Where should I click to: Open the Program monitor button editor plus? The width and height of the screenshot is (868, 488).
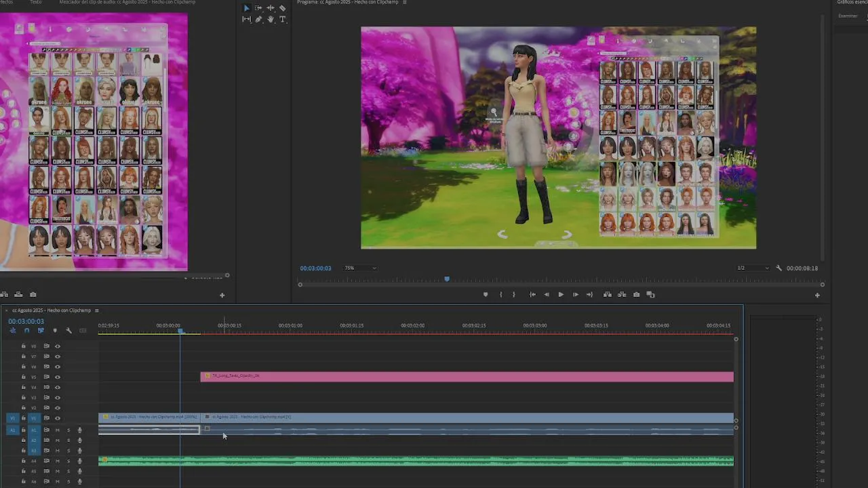point(817,295)
